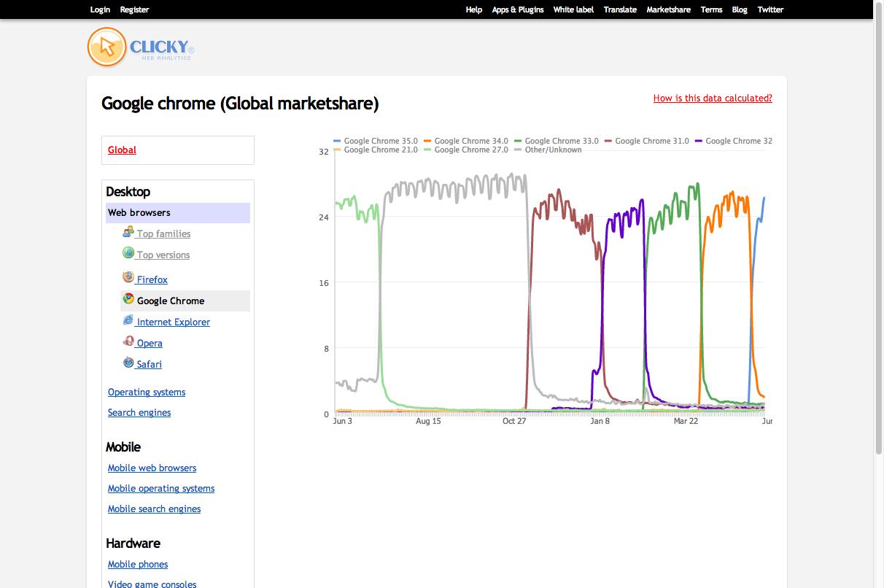Screen dimensions: 884x588
Task: Open Opera marketshare link
Action: 150,344
